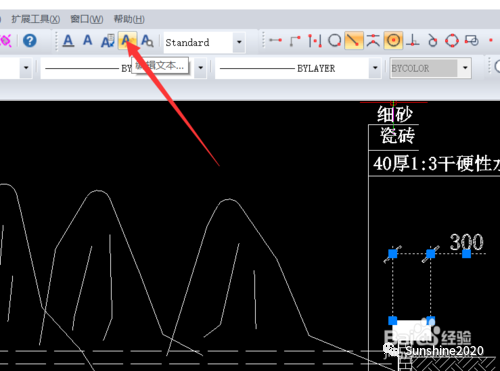This screenshot has width=500, height=371.
Task: Toggle the Perpendicular snap button
Action: click(x=413, y=41)
